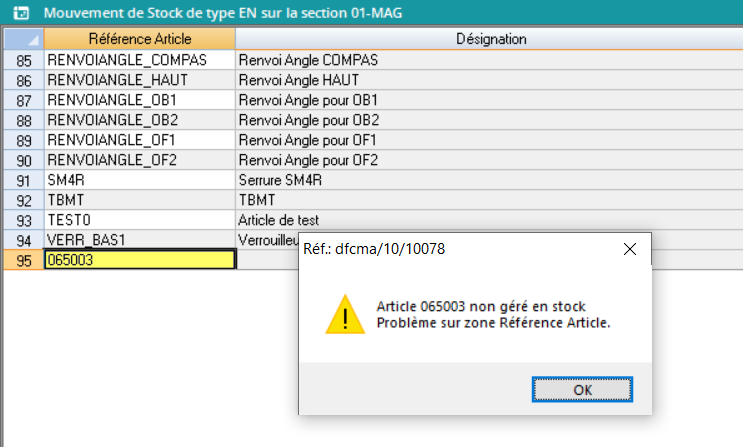Select the grid corner select-all cell
Image resolution: width=743 pixels, height=447 pixels.
tap(23, 39)
